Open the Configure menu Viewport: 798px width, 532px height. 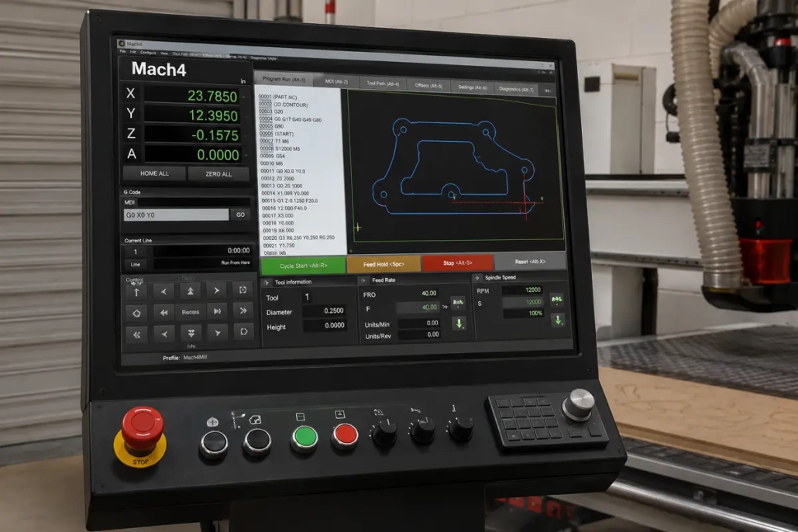click(x=148, y=53)
